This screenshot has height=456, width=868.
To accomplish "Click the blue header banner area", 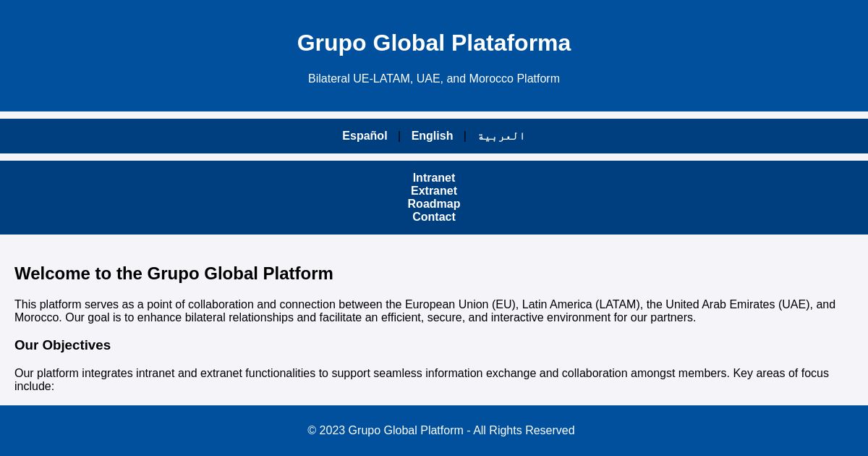I will (109, 56).
